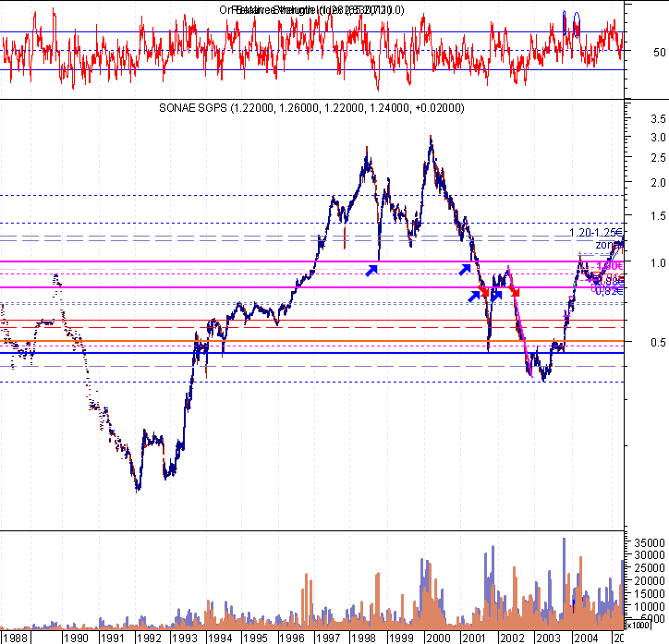
Task: Click the 3.5 price axis label
Action: (x=658, y=118)
